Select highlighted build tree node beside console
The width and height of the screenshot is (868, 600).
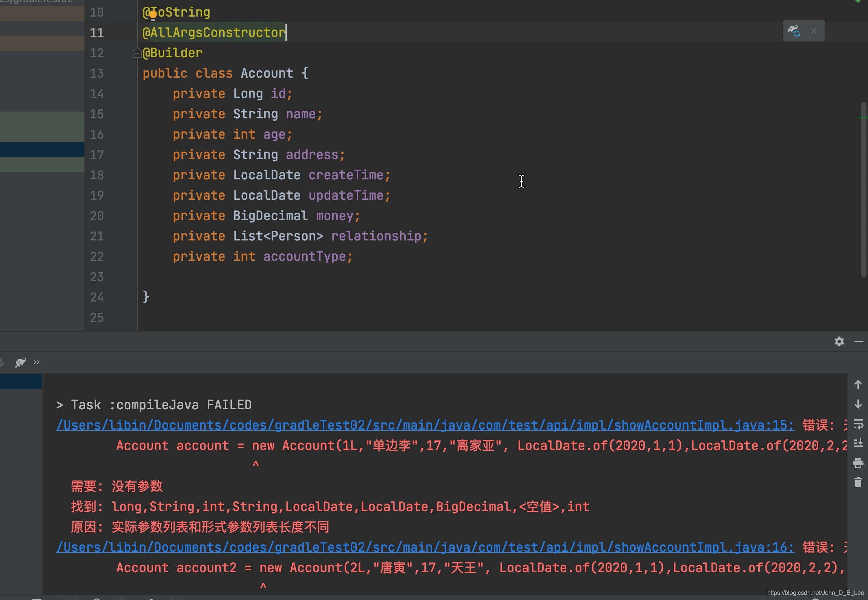pos(21,381)
